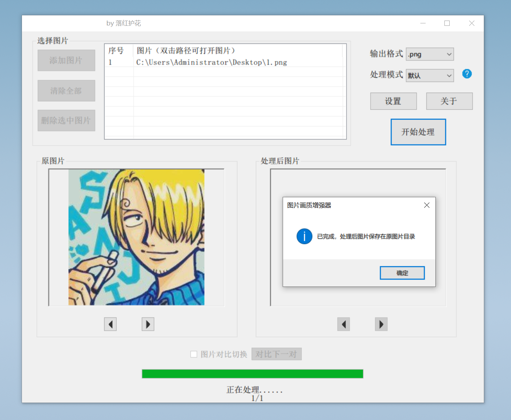Screen dimensions: 511x420
Task: Show next original image with right arrow
Action: point(148,324)
